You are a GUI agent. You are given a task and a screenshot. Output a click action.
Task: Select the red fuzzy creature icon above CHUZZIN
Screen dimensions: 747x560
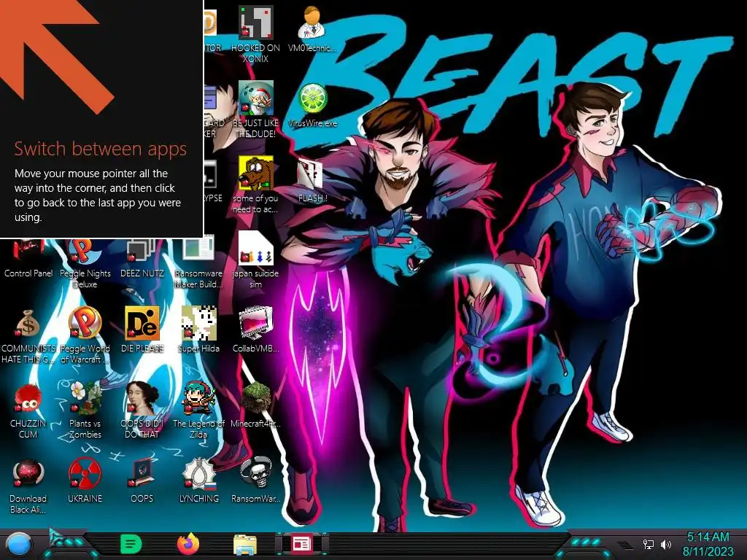coord(28,398)
